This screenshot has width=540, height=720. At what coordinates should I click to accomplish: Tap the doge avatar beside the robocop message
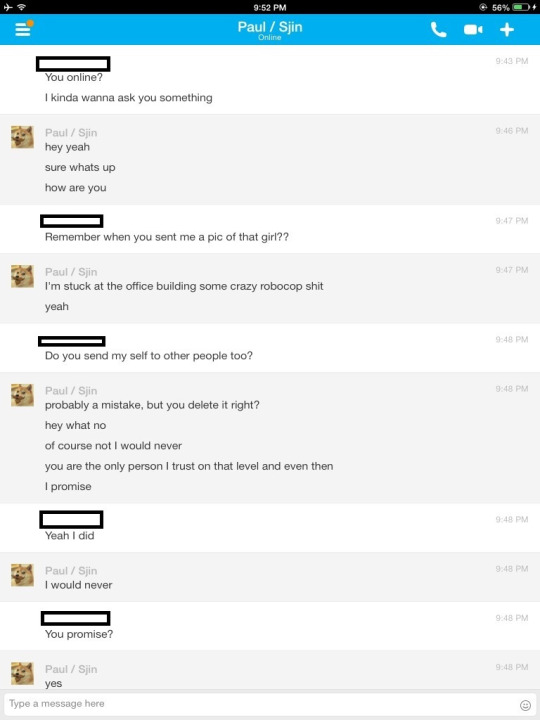click(22, 276)
